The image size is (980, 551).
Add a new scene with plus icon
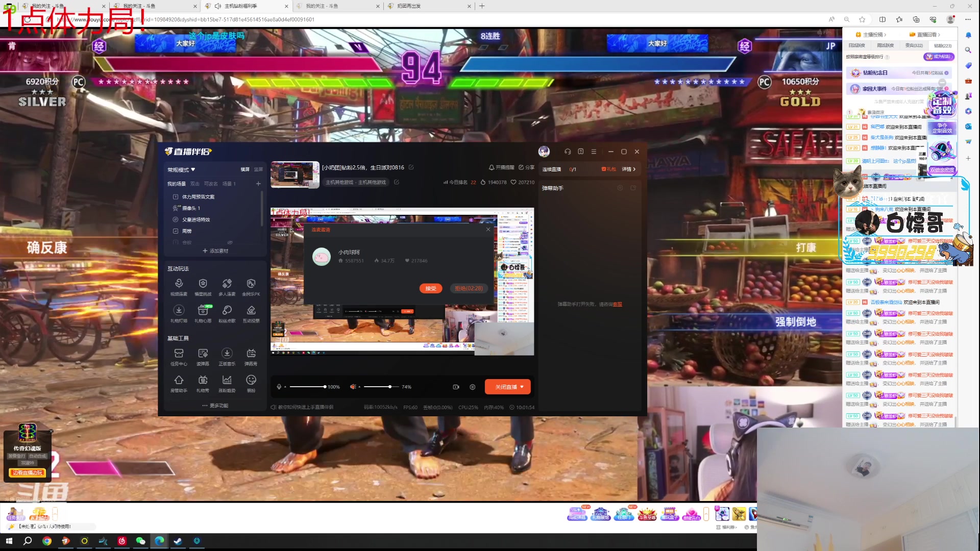[258, 184]
